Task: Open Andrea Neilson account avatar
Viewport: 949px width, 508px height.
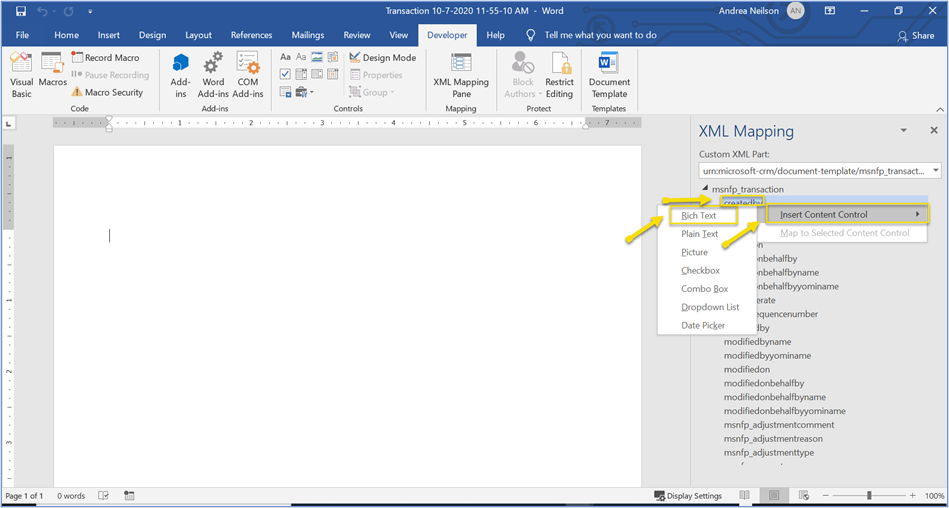Action: click(795, 11)
